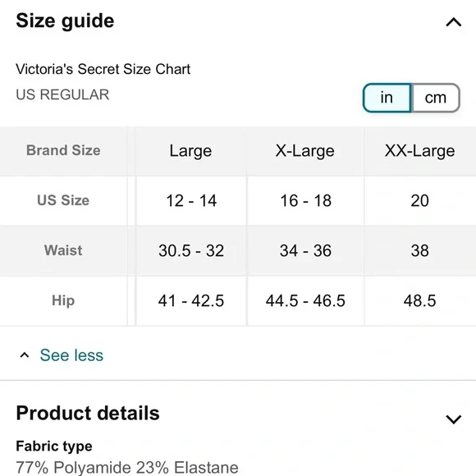The height and width of the screenshot is (476, 476).
Task: Click the US Size row label
Action: (x=63, y=200)
